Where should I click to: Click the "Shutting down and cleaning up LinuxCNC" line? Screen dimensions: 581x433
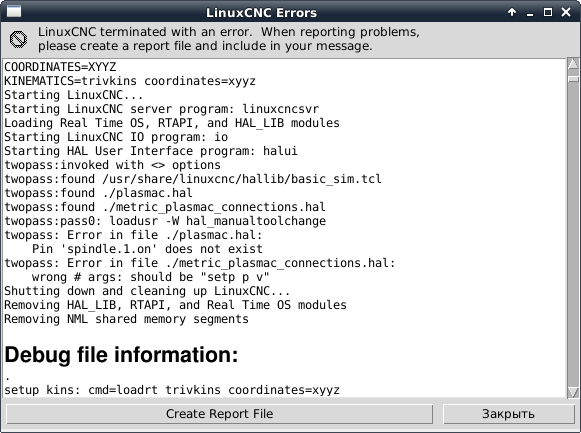(147, 291)
